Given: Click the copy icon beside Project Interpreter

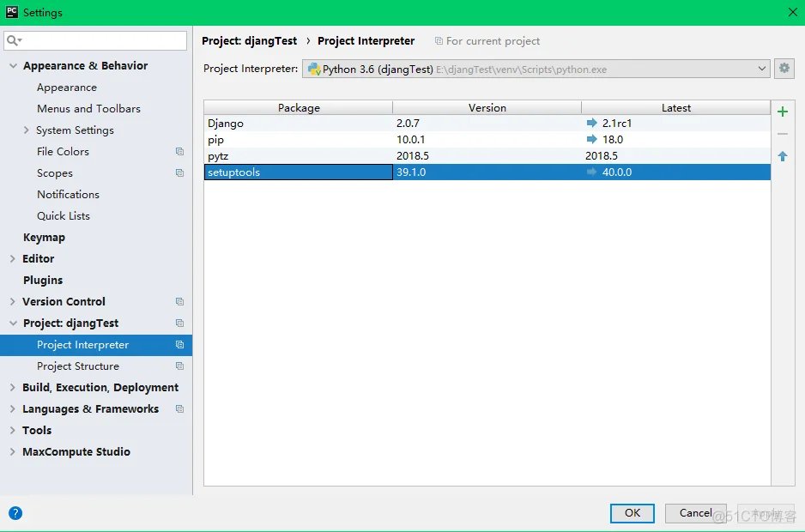Looking at the screenshot, I should [x=179, y=345].
